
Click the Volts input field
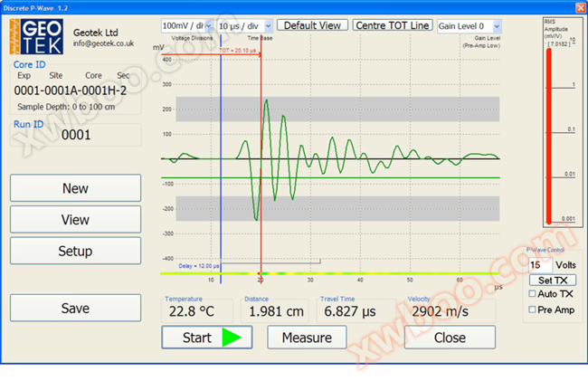(539, 264)
